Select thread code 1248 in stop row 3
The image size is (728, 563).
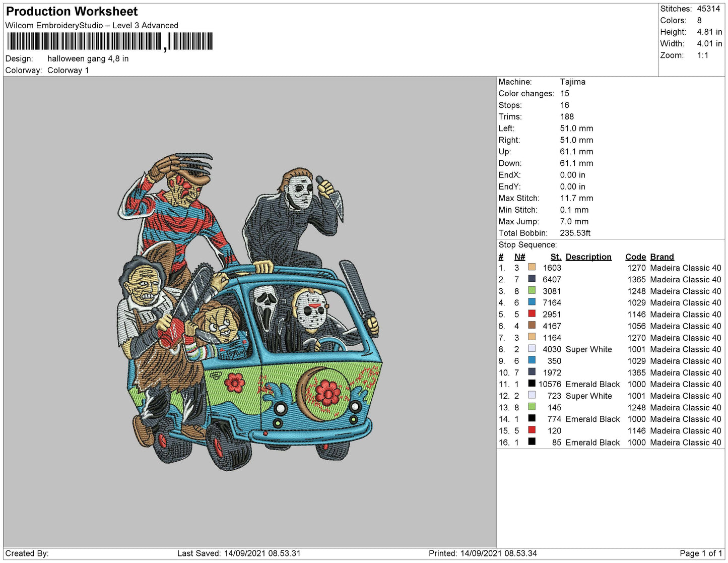[x=637, y=291]
